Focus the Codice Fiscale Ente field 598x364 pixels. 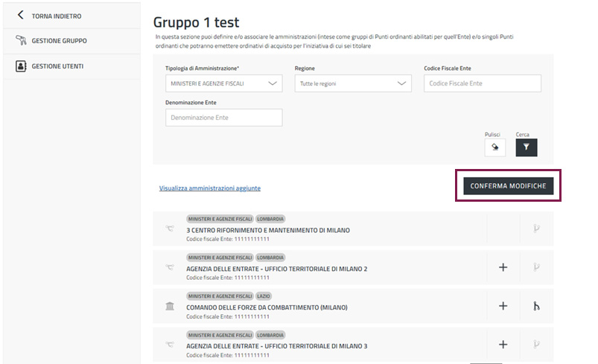click(482, 83)
